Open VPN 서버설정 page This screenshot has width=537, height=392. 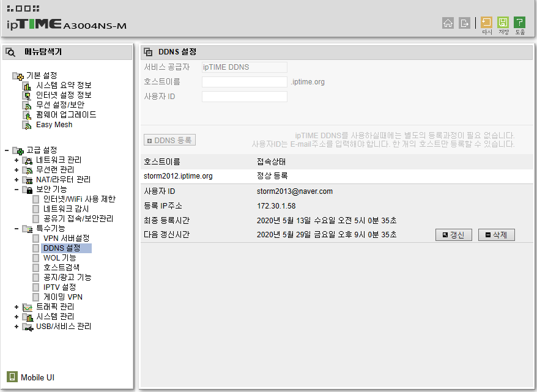[x=67, y=239]
